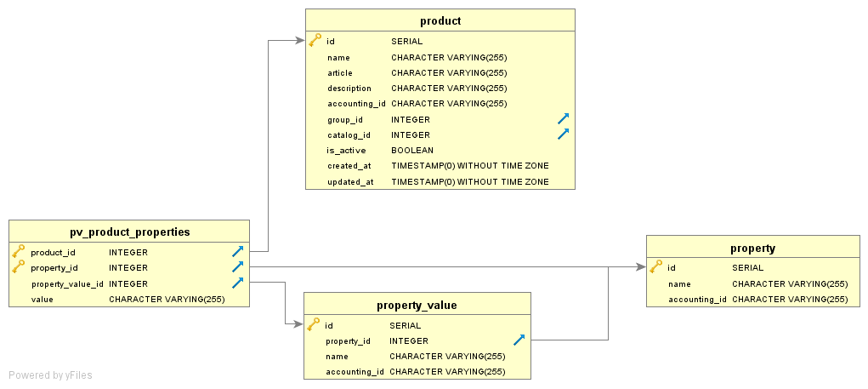
Task: Click the value column in pv_product_properties
Action: point(43,300)
